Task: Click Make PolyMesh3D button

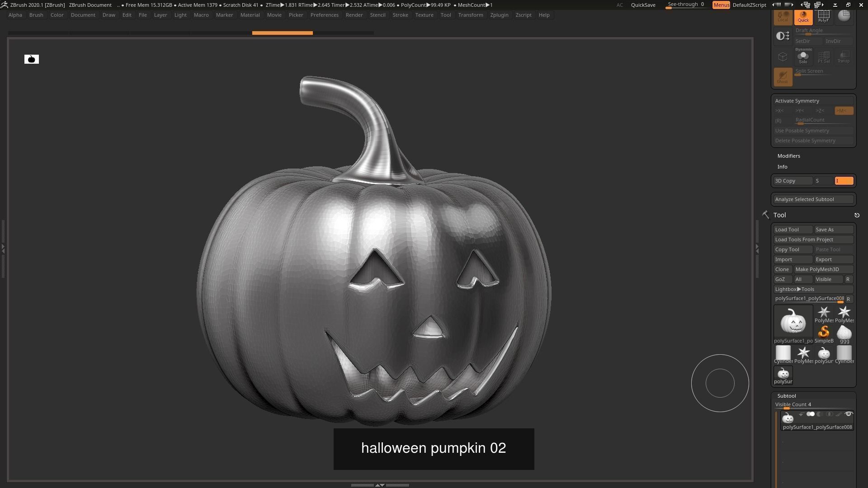Action: (824, 269)
